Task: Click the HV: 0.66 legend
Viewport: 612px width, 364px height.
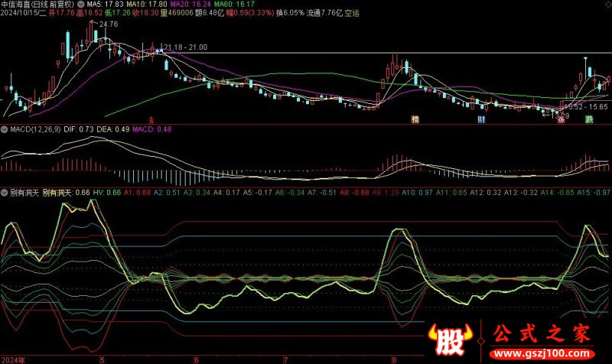Action: coord(106,193)
